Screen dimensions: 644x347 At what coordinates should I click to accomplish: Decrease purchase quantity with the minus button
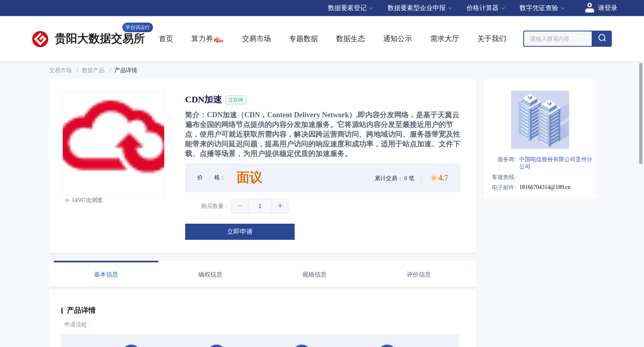(240, 206)
